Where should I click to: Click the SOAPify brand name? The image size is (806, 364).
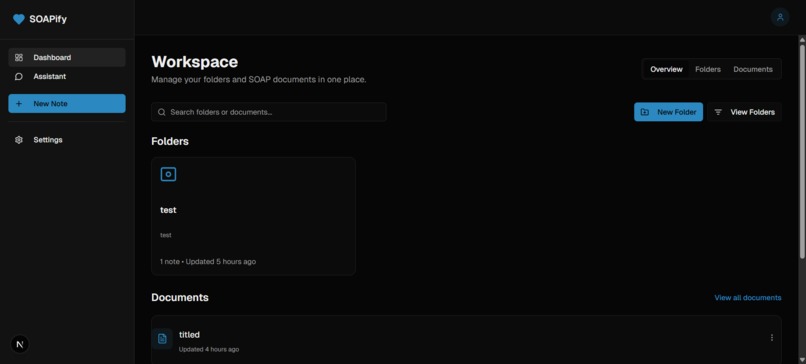click(48, 20)
